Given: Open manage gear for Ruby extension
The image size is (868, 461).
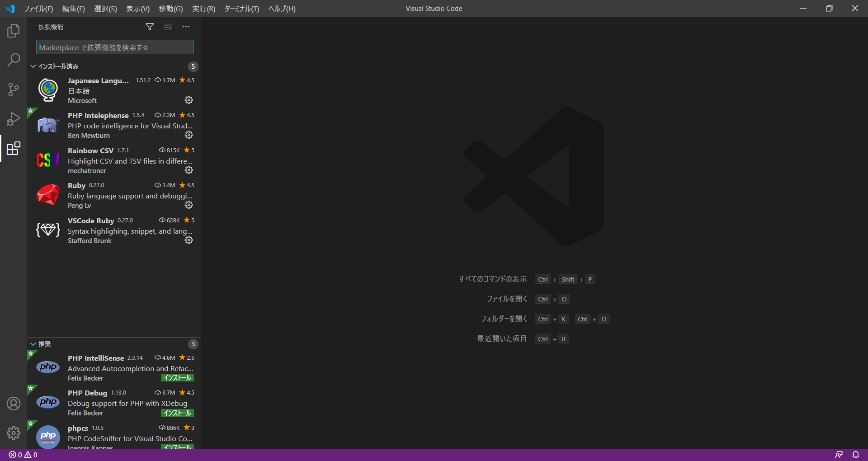Looking at the screenshot, I should [x=189, y=205].
